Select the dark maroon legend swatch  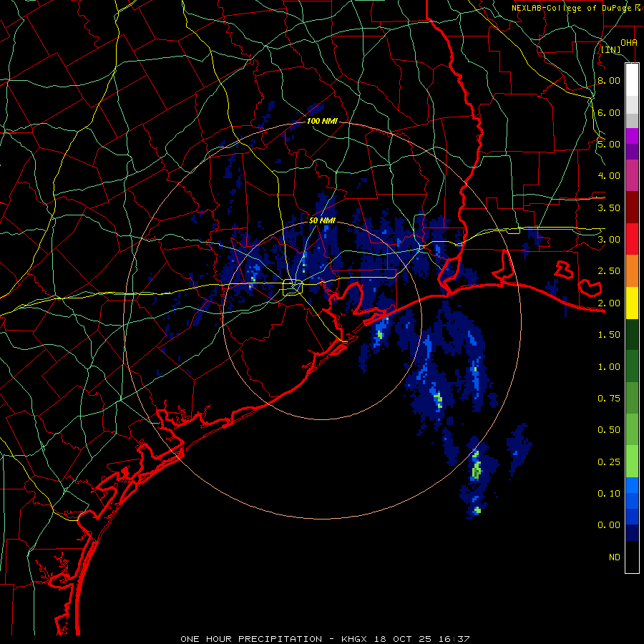point(632,207)
